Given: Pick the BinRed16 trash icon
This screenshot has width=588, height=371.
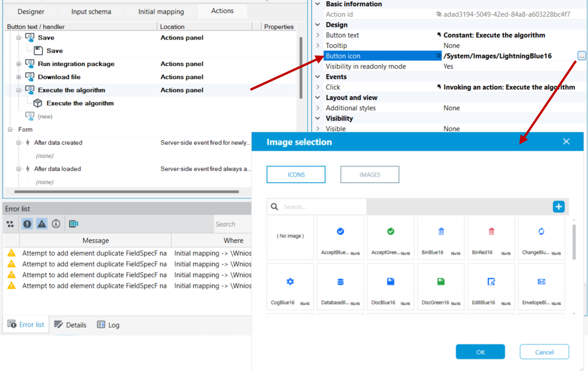Looking at the screenshot, I should (x=491, y=238).
